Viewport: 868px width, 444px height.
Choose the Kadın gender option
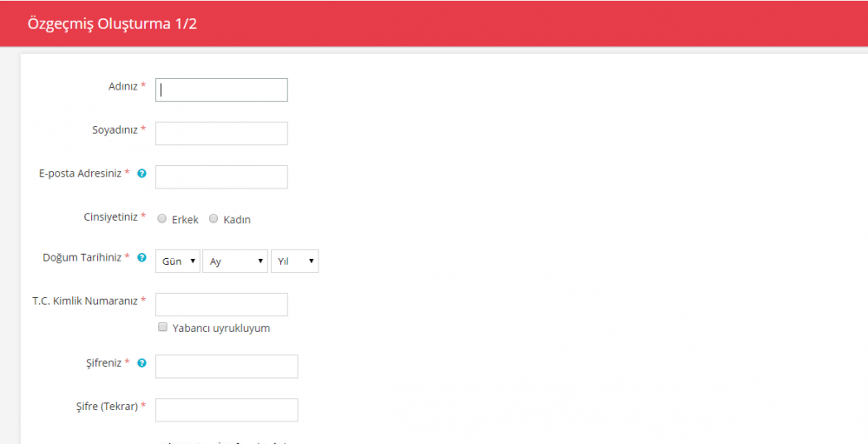coord(214,219)
